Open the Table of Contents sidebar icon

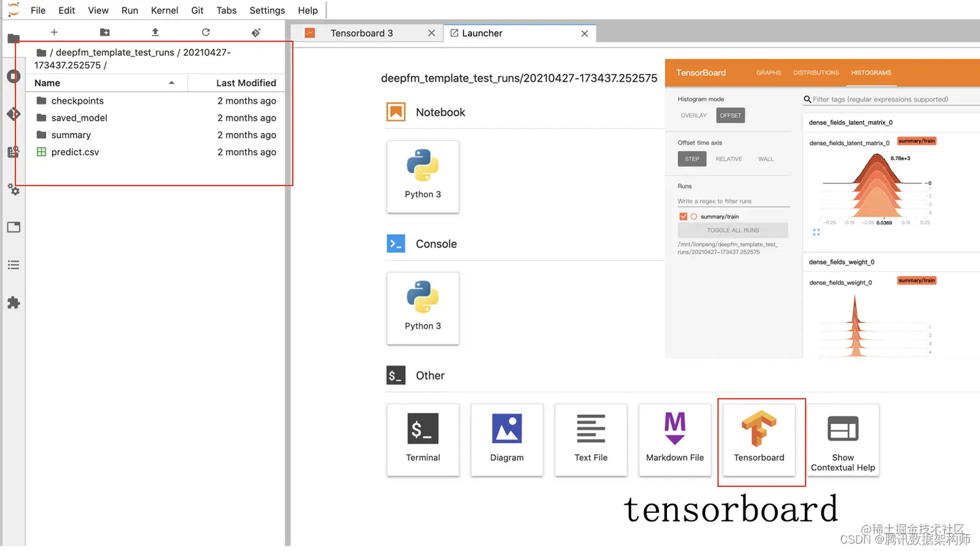pyautogui.click(x=13, y=264)
